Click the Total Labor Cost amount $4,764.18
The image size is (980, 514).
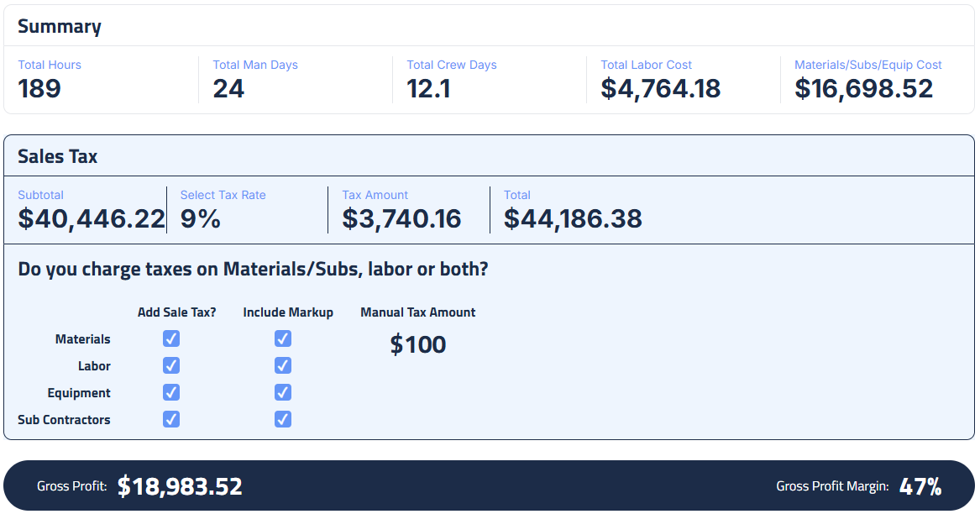[x=661, y=88]
